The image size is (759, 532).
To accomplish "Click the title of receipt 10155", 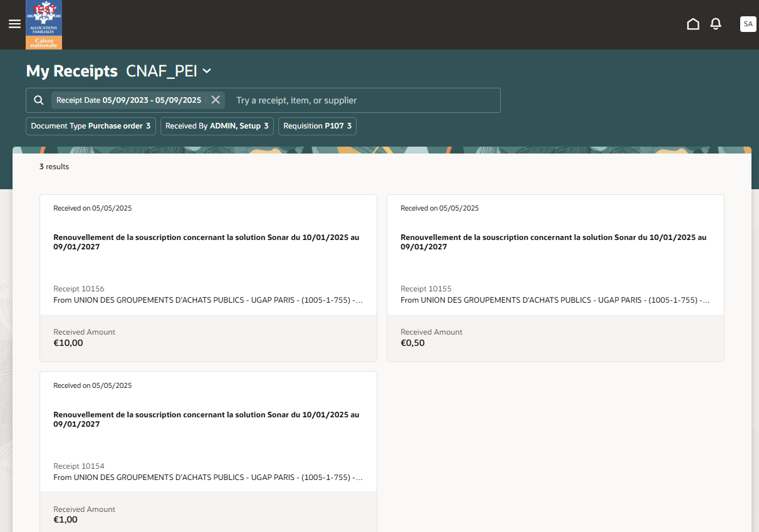I will pyautogui.click(x=553, y=242).
